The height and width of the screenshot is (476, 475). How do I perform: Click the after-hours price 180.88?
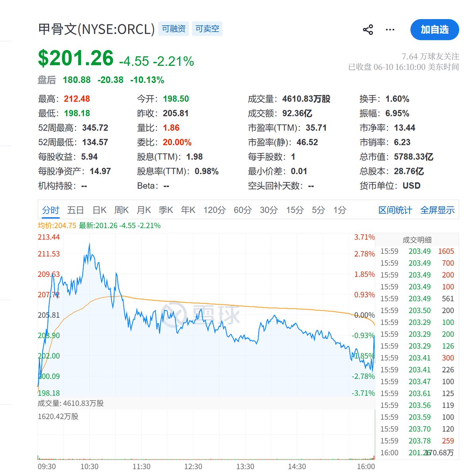tap(77, 80)
